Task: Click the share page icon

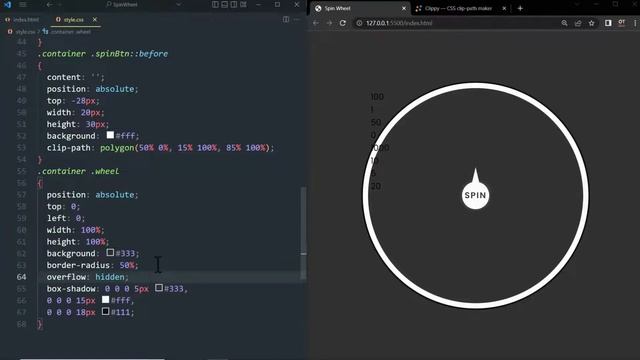Action: pyautogui.click(x=578, y=23)
